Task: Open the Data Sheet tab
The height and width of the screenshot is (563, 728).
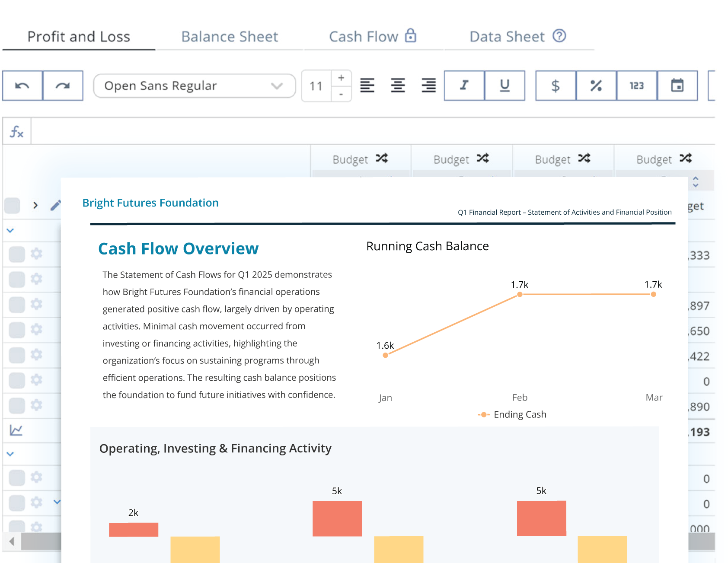Action: tap(507, 36)
